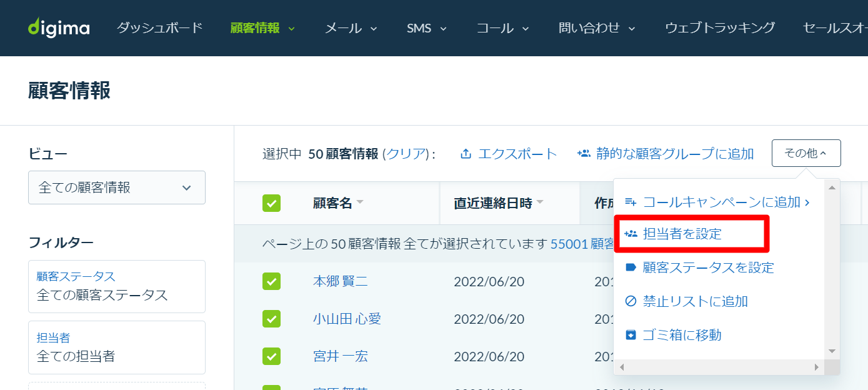This screenshot has width=868, height=390.
Task: Click dropdown menu scrollbar up arrow
Action: [832, 187]
